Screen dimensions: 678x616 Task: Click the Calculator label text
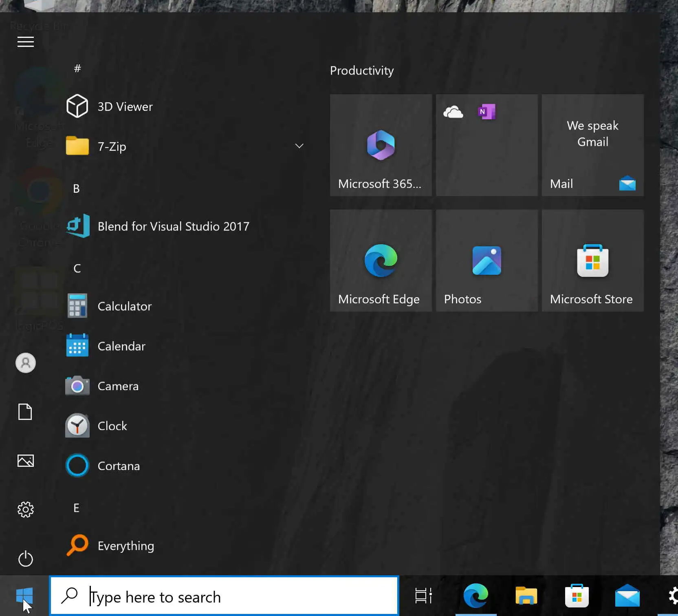pos(125,306)
